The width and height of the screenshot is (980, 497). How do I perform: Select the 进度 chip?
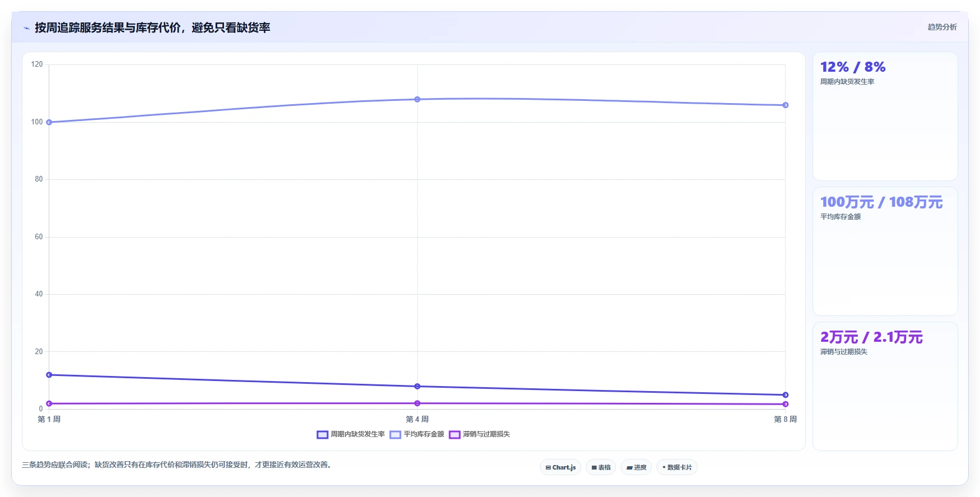(x=636, y=467)
